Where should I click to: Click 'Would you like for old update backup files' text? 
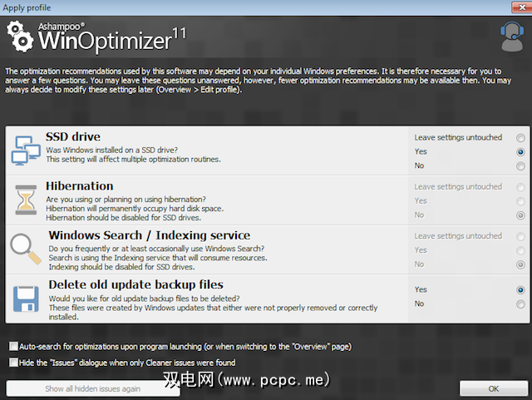144,299
